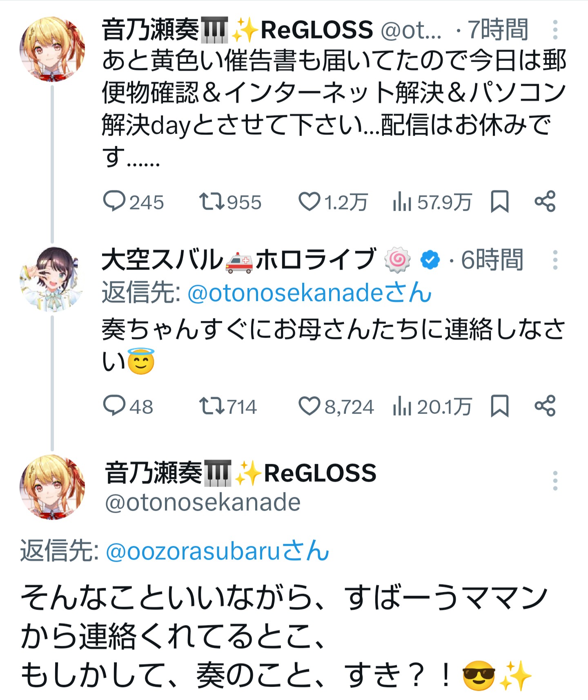The height and width of the screenshot is (700, 588).
Task: Open more options on the bottom tweet
Action: point(555,481)
